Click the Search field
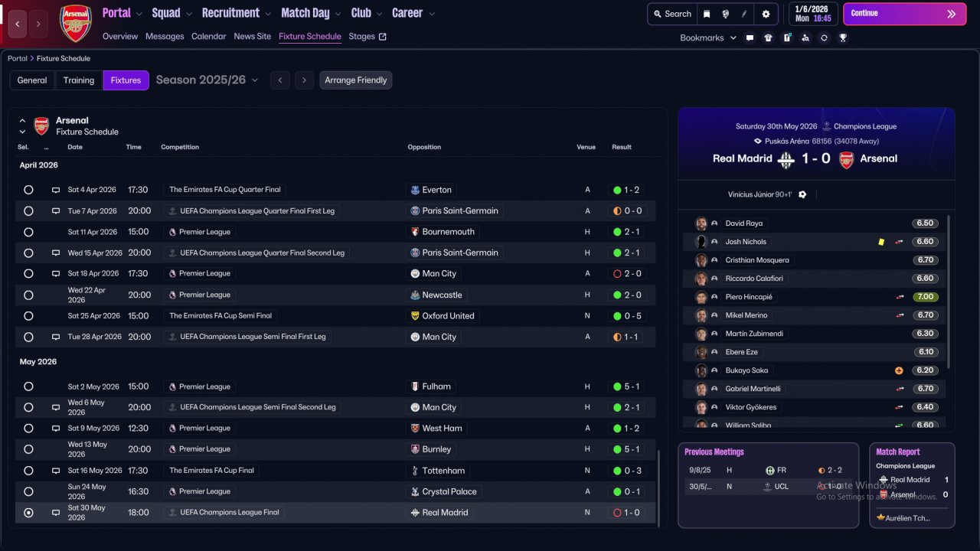The image size is (980, 551). click(x=671, y=14)
